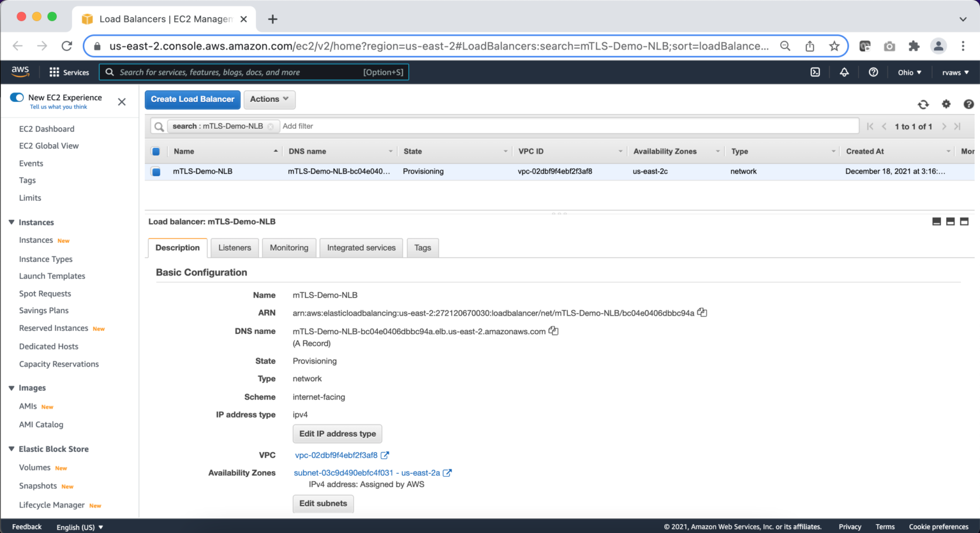Open the VPC external link icon

click(x=385, y=455)
